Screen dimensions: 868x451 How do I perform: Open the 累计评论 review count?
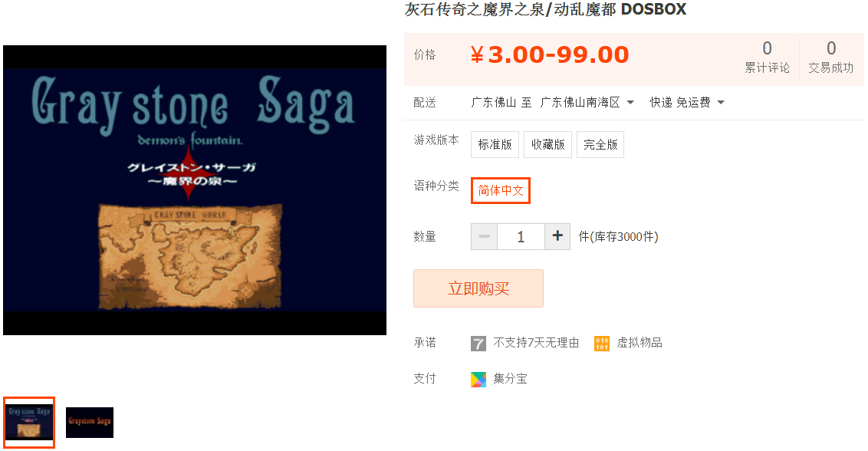(x=767, y=57)
